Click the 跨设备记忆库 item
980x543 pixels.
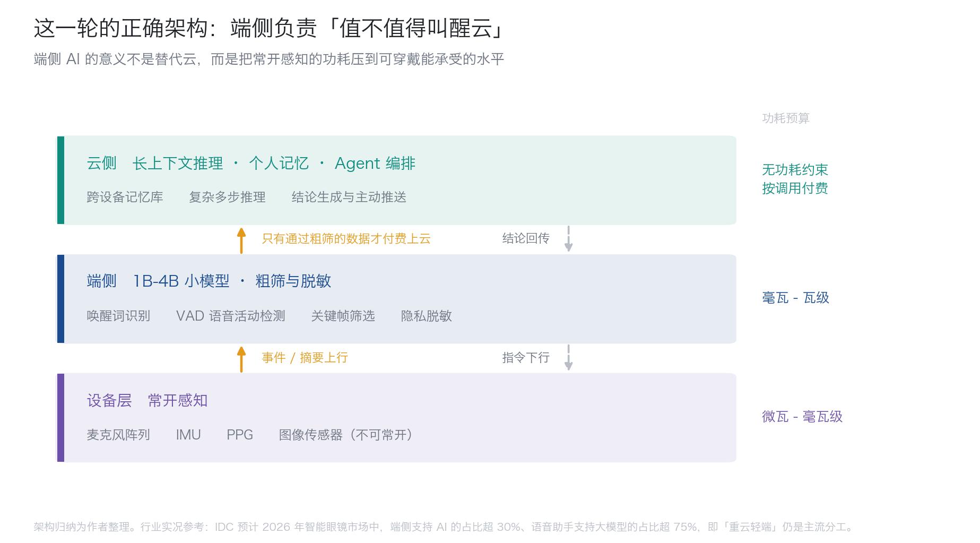(x=125, y=197)
